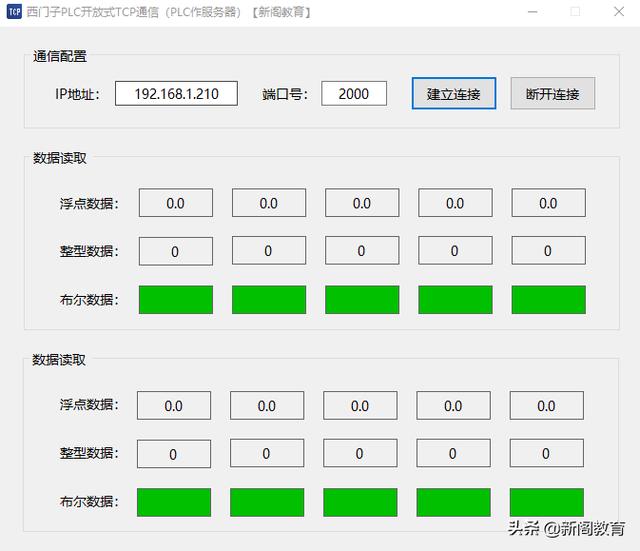Image resolution: width=640 pixels, height=551 pixels.
Task: Select first 整型数据 box in upper group
Action: tap(176, 251)
